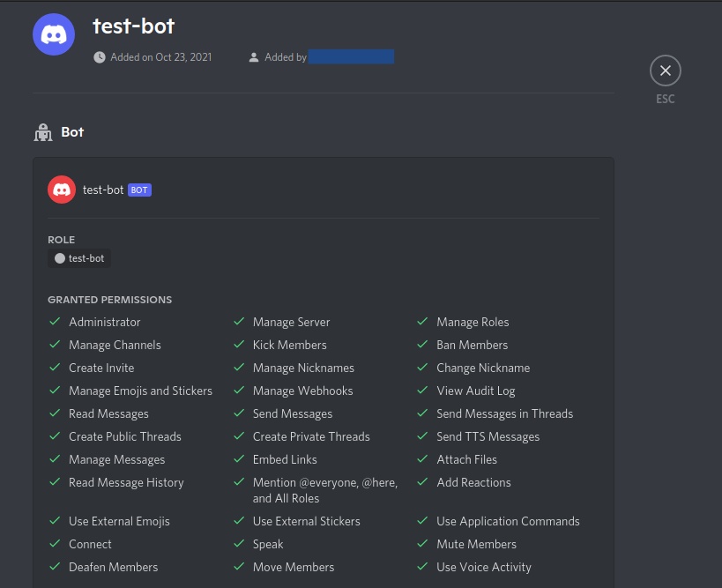Click the checkmark beside Change Nickname
This screenshot has height=588, width=722.
click(422, 368)
